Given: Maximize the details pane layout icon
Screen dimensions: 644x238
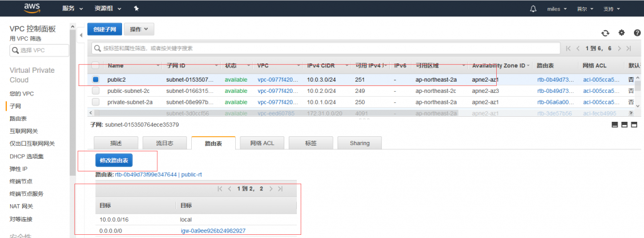Looking at the screenshot, I should (x=634, y=125).
